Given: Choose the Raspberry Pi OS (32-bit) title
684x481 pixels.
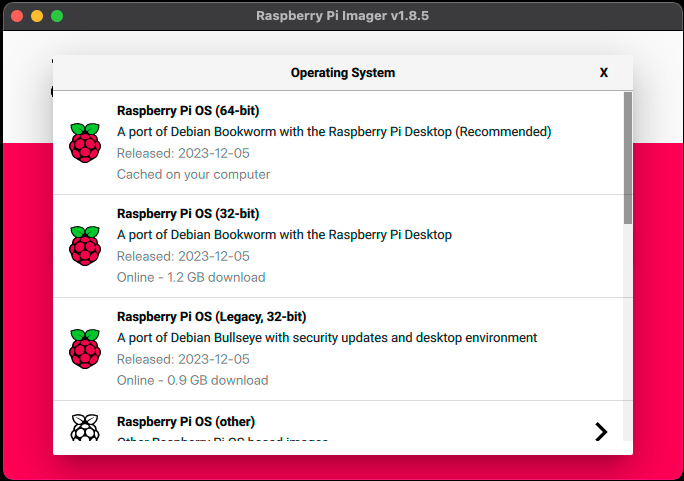Looking at the screenshot, I should [188, 214].
